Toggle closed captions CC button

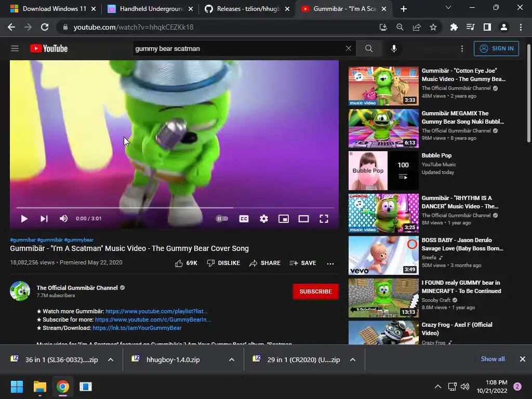[244, 219]
